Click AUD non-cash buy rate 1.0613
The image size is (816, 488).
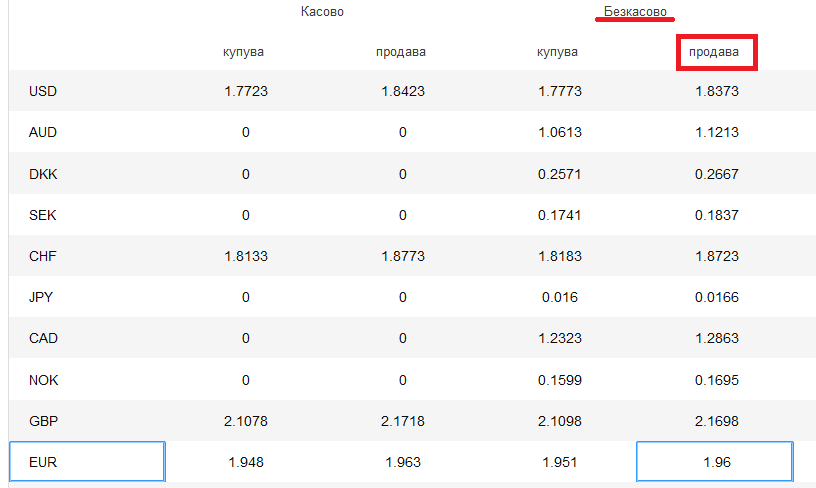(558, 132)
